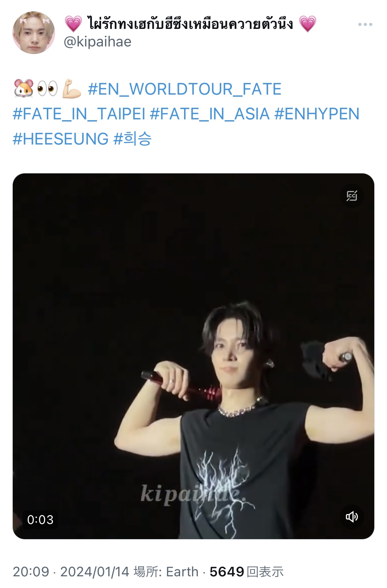Open hashtag #ENHYPEN
Image resolution: width=387 pixels, height=588 pixels.
(x=317, y=114)
